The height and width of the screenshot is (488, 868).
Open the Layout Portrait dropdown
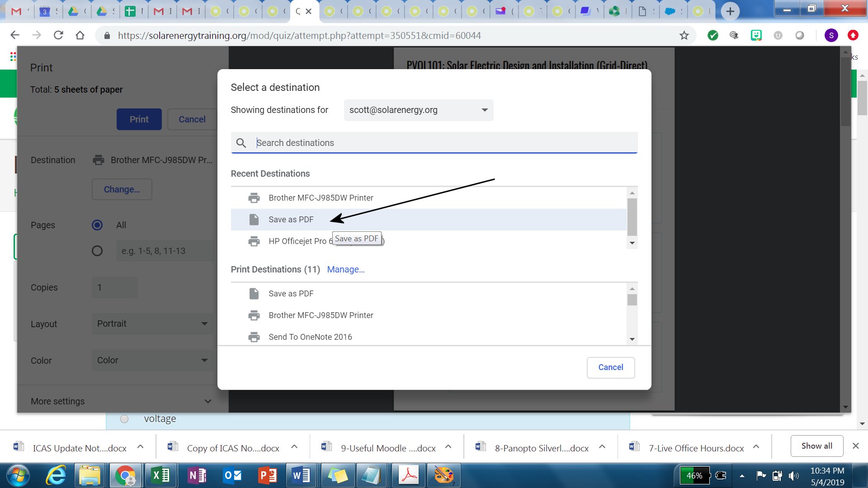coord(152,324)
